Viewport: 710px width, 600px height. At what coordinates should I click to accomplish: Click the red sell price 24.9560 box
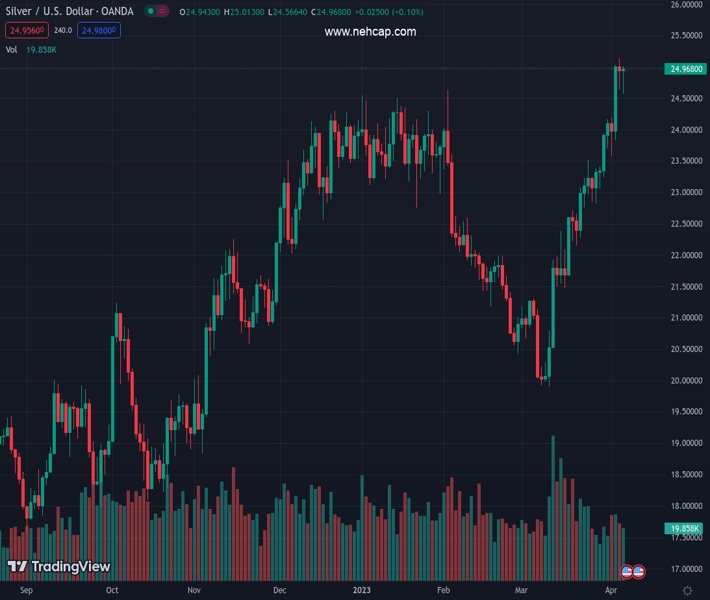coord(24,31)
